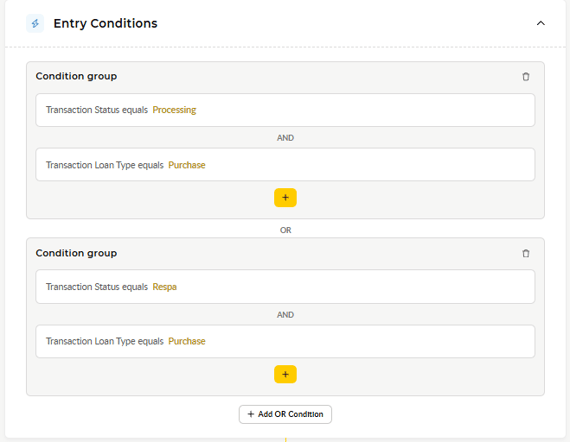Image resolution: width=570 pixels, height=442 pixels.
Task: Collapse the Entry Conditions section
Action: tap(541, 23)
